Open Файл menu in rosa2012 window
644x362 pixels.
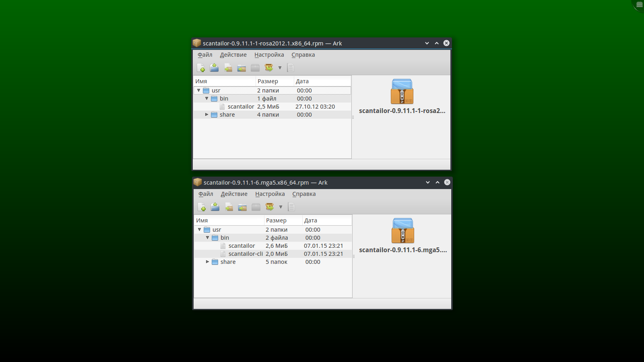coord(205,55)
